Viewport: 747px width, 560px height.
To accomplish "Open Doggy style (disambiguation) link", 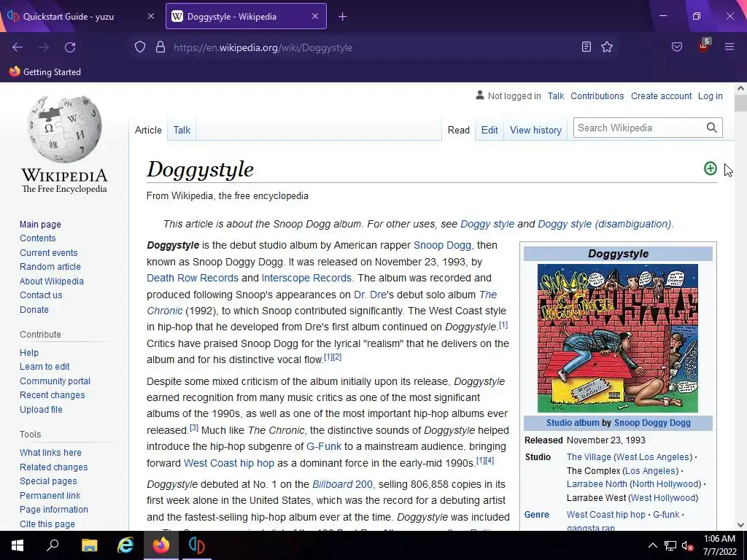I will pyautogui.click(x=605, y=224).
